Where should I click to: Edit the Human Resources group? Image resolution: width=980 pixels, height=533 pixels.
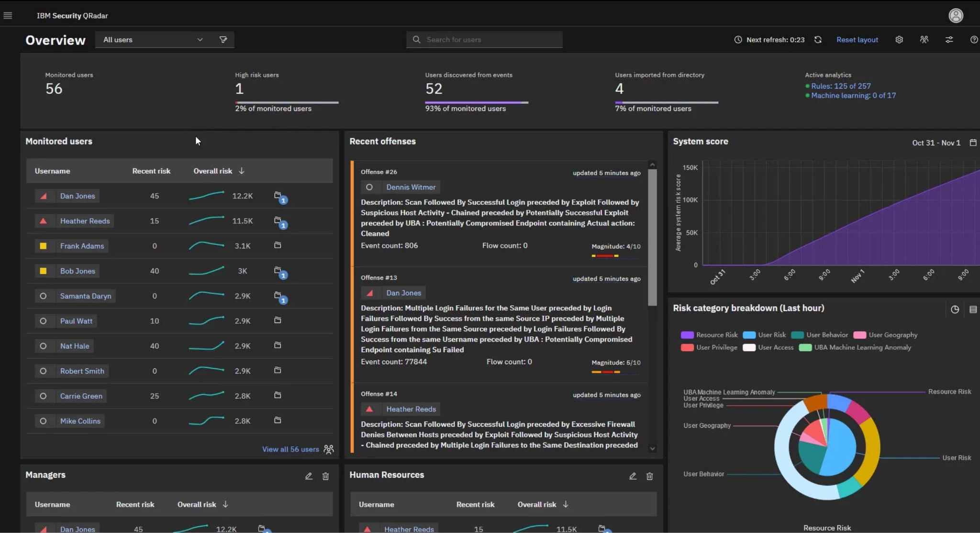633,476
